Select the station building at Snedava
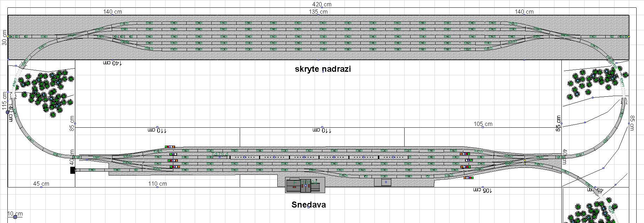Image resolution: width=644 pixels, height=223 pixels. point(304,185)
